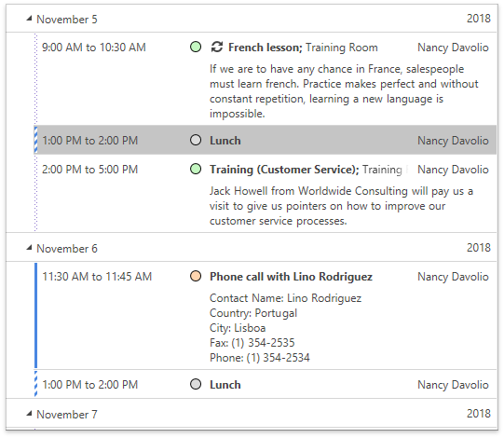
Task: Click the 9:00 AM to 10:30 AM time
Action: click(94, 48)
